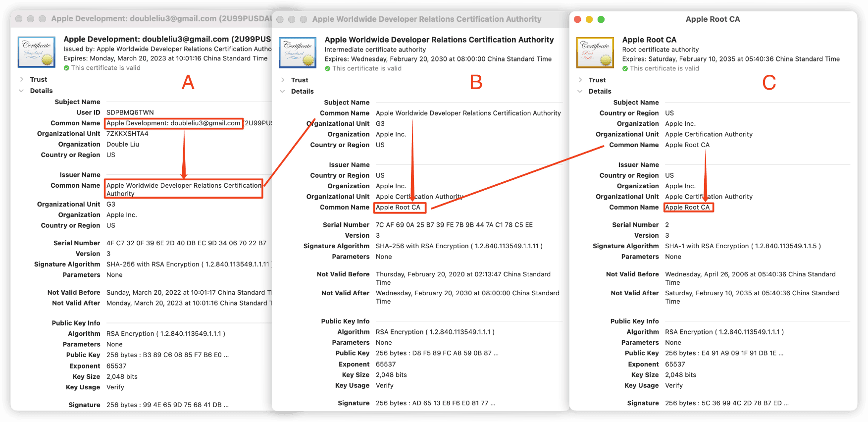
Task: Close the Apple Root CA window
Action: pyautogui.click(x=577, y=19)
